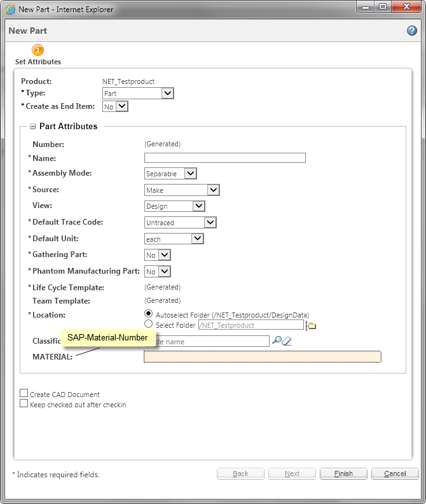This screenshot has height=504, width=426.
Task: Click the SAP-Material-Number tooltip
Action: [x=108, y=338]
